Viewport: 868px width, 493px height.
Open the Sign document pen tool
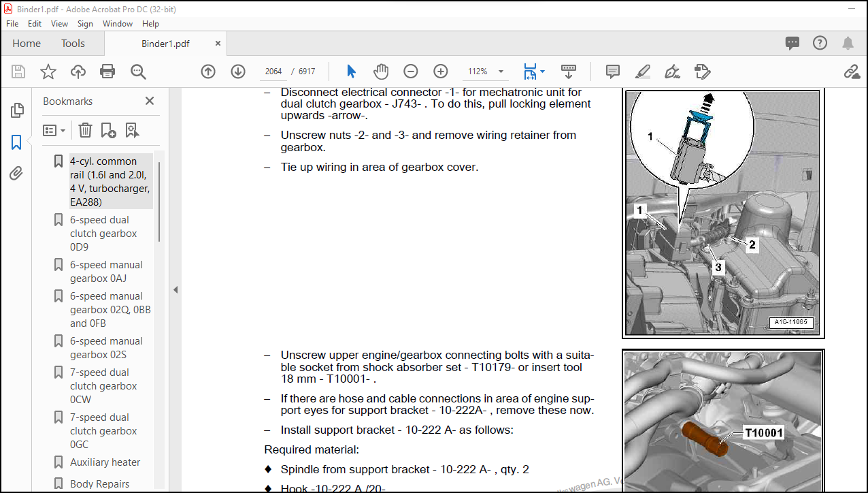672,71
